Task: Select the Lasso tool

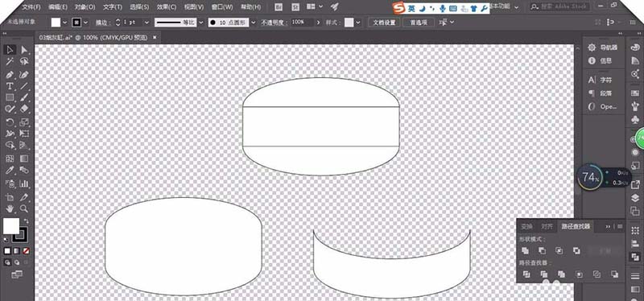Action: point(24,62)
